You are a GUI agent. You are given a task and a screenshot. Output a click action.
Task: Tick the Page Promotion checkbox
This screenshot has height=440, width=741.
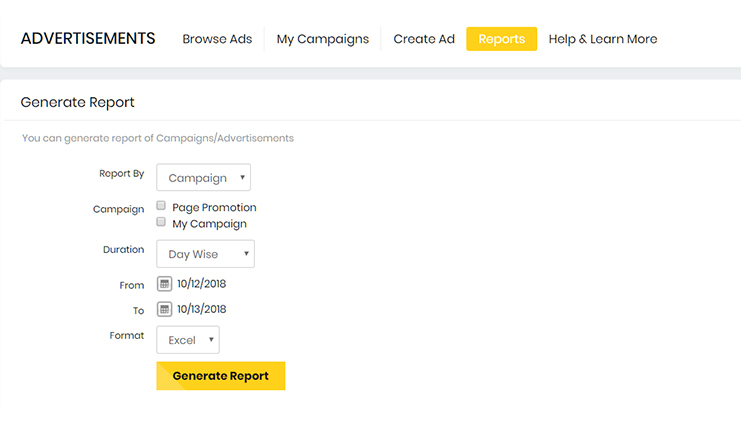pos(161,207)
